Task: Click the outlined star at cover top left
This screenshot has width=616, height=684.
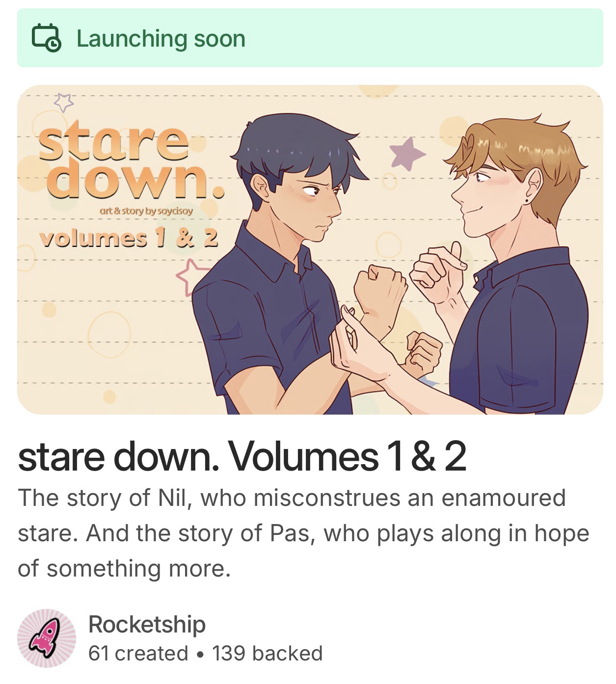Action: (x=64, y=102)
